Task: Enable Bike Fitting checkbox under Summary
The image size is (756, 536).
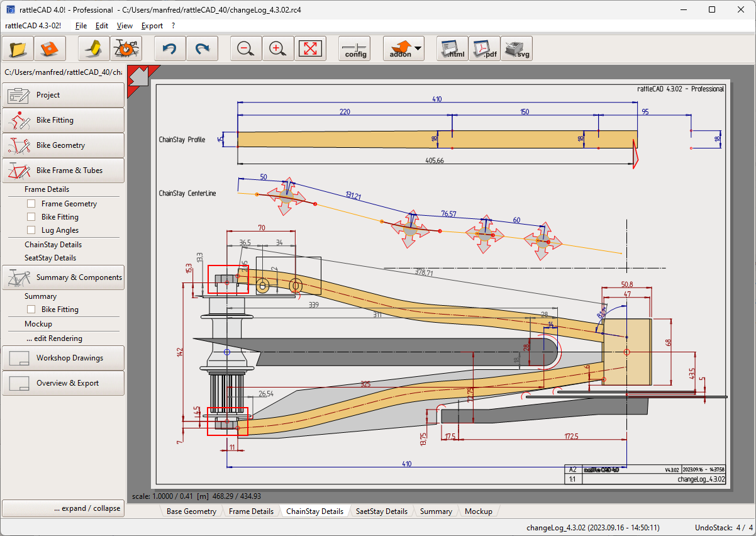Action: pos(31,310)
